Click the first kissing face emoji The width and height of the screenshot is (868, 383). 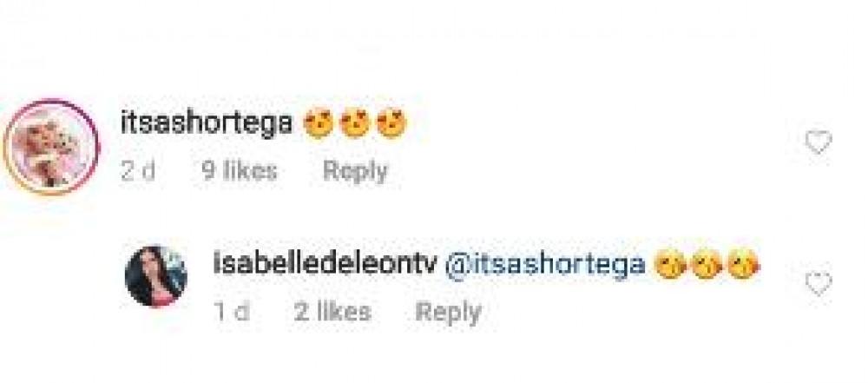670,264
